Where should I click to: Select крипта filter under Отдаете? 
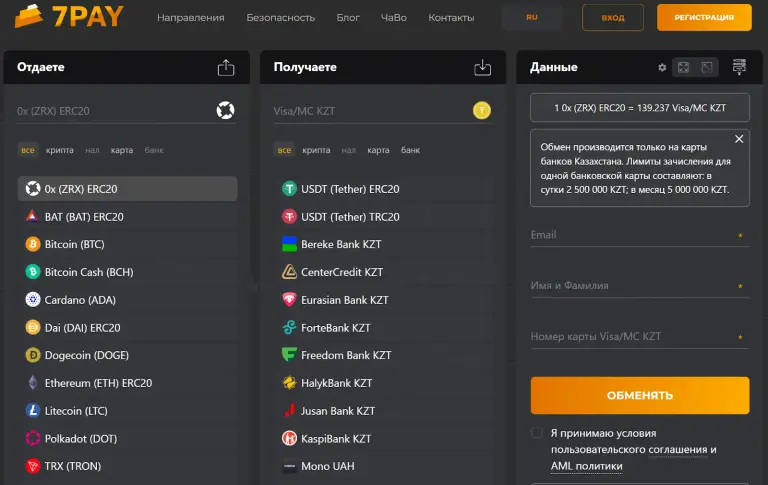coord(60,150)
